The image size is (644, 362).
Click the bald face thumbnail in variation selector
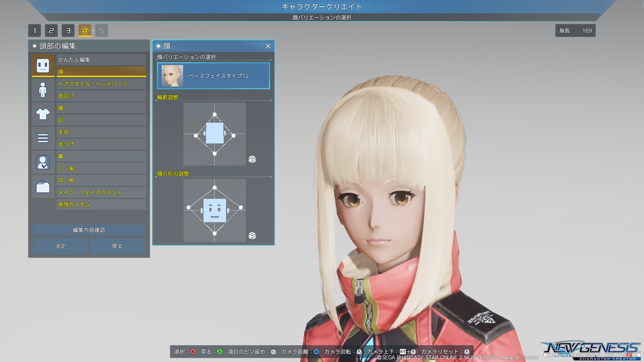172,76
